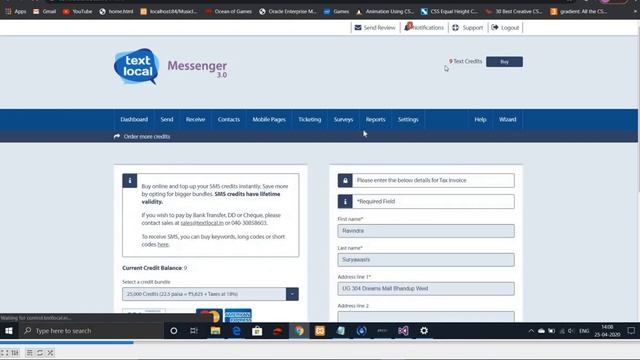Open the Ticketing menu

click(309, 119)
